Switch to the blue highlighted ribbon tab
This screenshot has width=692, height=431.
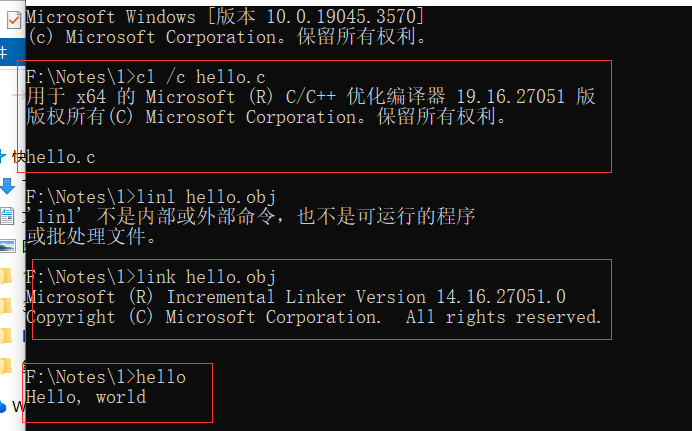(x=5, y=53)
